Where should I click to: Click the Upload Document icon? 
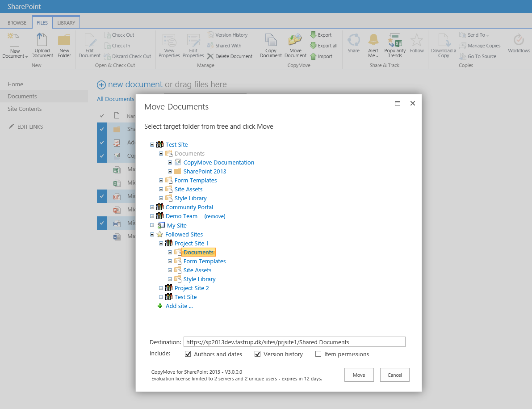pyautogui.click(x=42, y=39)
